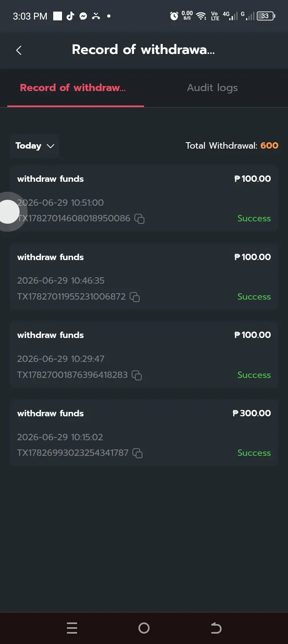Open the withdrawal record at 10:29:47
The width and height of the screenshot is (288, 644).
[144, 355]
